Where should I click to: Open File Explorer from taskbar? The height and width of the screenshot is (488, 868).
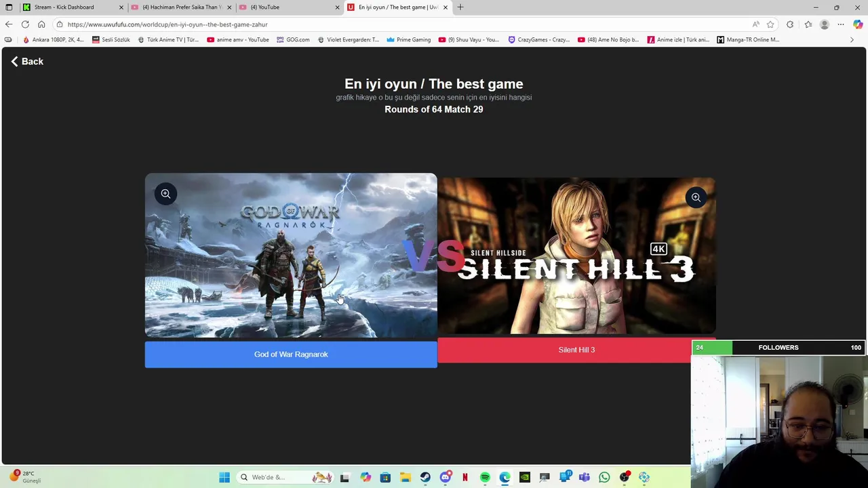[405, 477]
